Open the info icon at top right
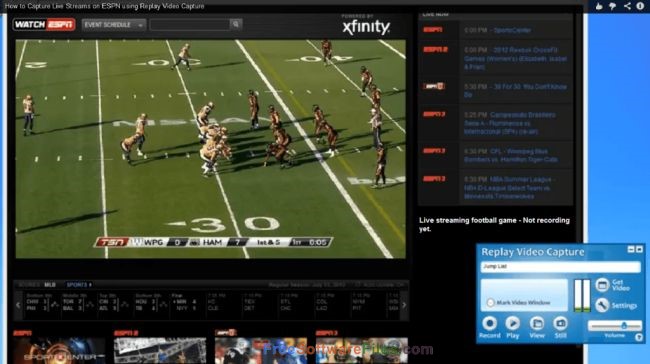Viewport: 650px width, 364px height. click(640, 6)
